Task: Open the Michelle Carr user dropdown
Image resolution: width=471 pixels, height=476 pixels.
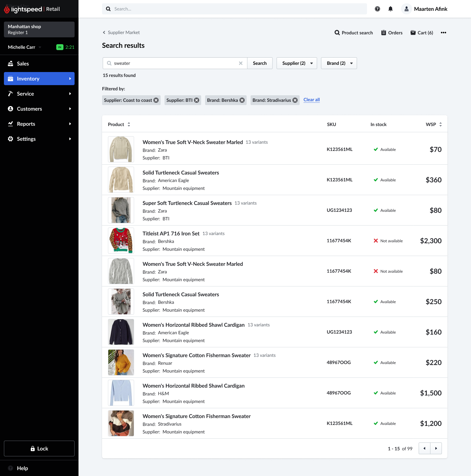Action: [x=25, y=47]
